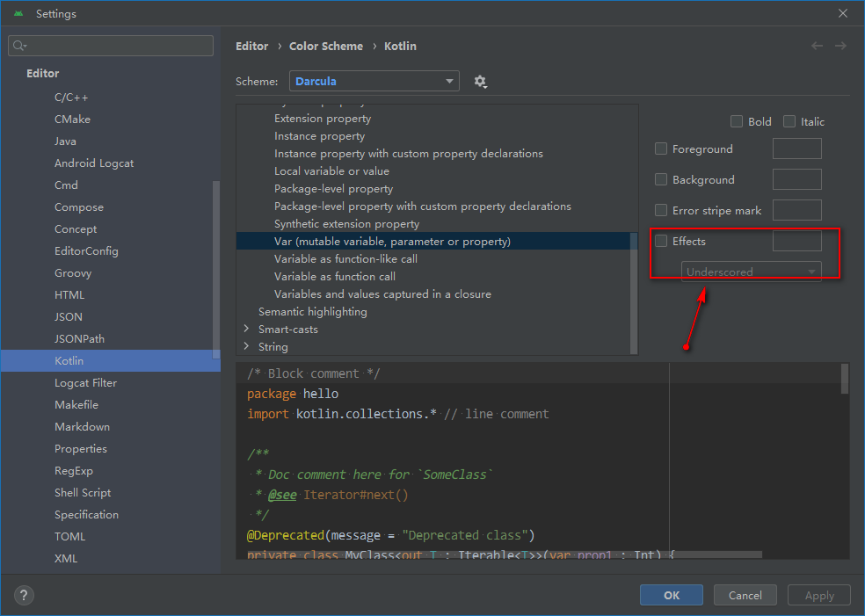Select Android Logcat in the sidebar
The width and height of the screenshot is (865, 616).
pyautogui.click(x=94, y=163)
